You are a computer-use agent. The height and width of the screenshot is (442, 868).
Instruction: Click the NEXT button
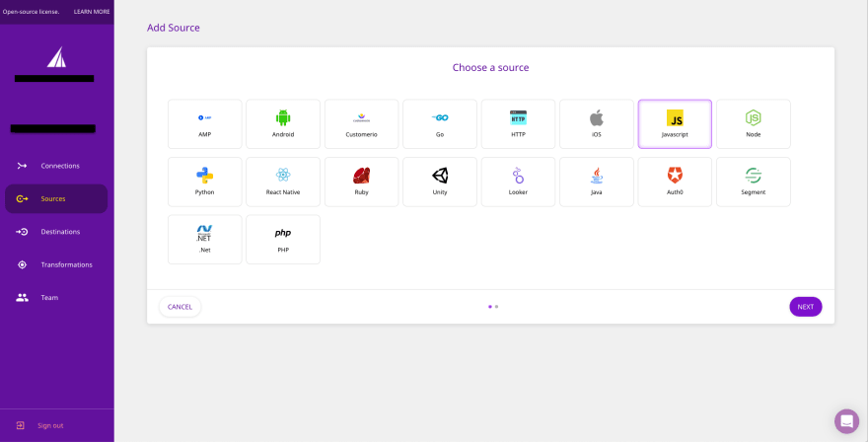[805, 307]
